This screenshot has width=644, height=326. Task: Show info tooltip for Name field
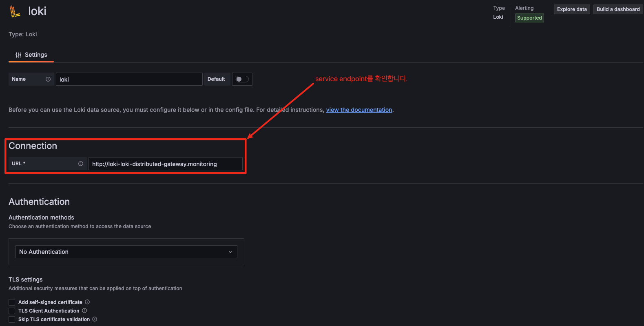(48, 79)
